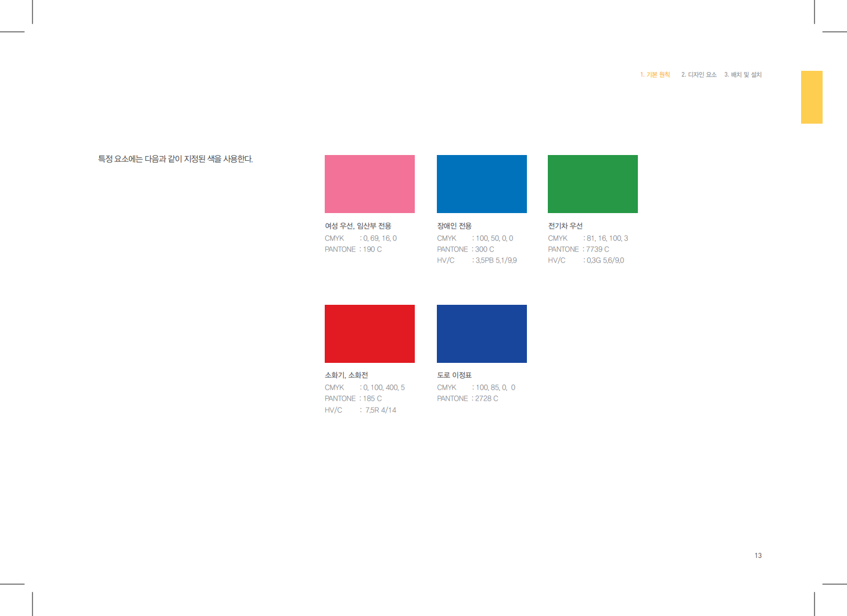This screenshot has width=847, height=616.
Task: Pick the green 전기차 우선 color swatch
Action: 593,184
